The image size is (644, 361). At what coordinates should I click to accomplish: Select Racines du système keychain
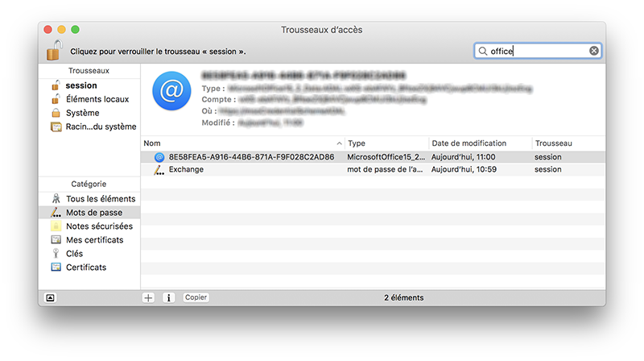(x=101, y=127)
